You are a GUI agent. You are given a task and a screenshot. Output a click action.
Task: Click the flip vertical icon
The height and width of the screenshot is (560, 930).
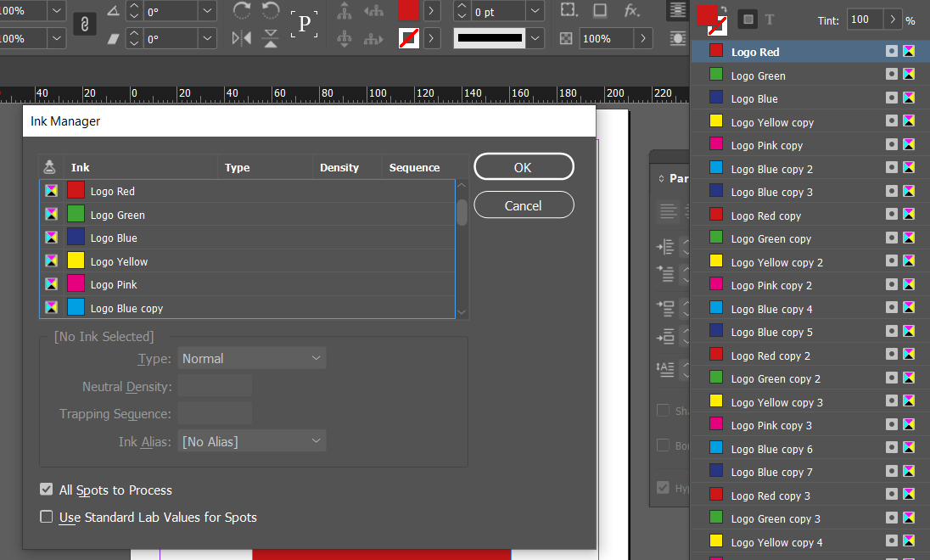pos(270,36)
